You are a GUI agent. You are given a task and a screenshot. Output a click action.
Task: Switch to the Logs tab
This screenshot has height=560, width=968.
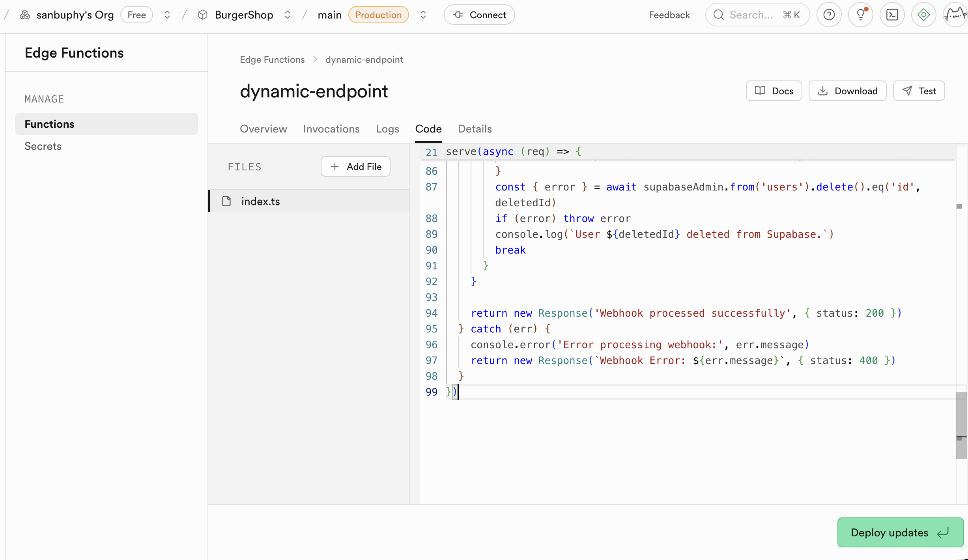(x=387, y=129)
